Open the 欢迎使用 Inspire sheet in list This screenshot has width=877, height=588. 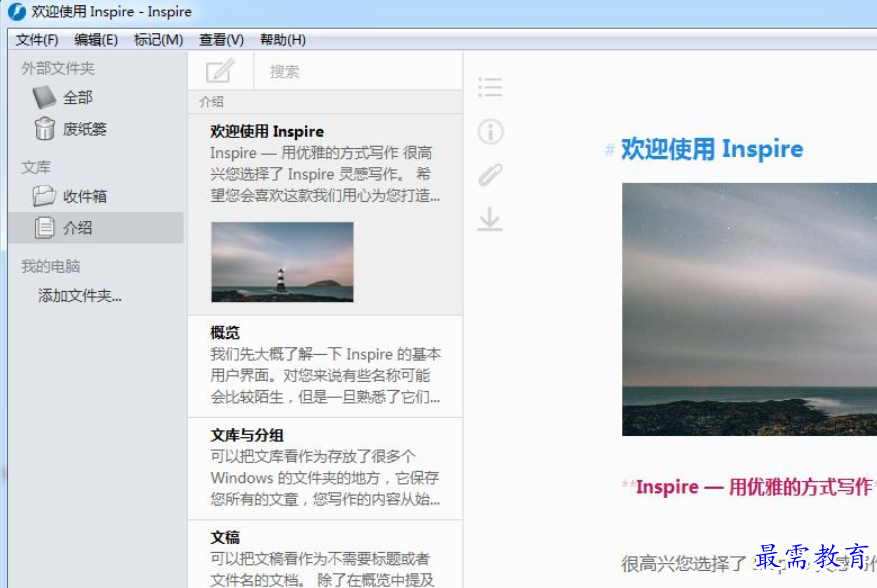[x=326, y=214]
